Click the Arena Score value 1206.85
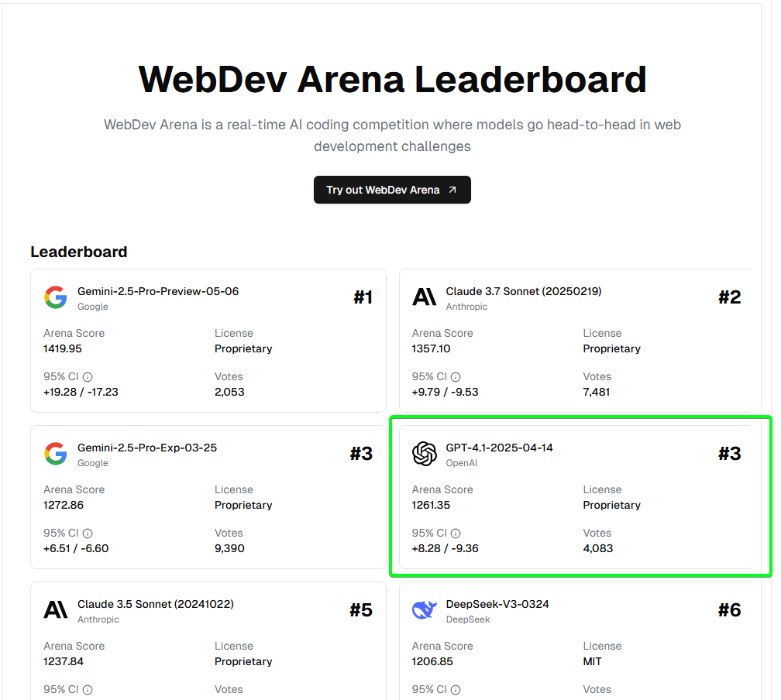The width and height of the screenshot is (781, 700). (432, 661)
